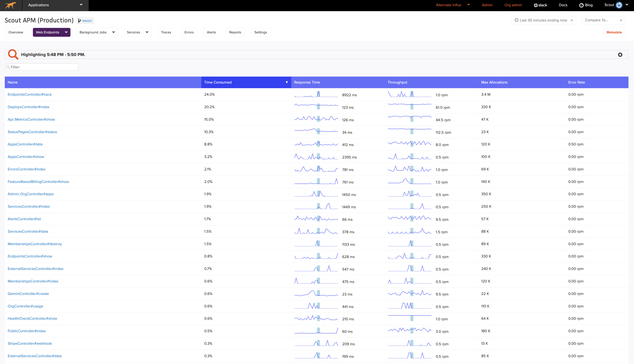The height and width of the screenshot is (364, 634).
Task: Click the Blog icon in top bar
Action: [x=581, y=5]
